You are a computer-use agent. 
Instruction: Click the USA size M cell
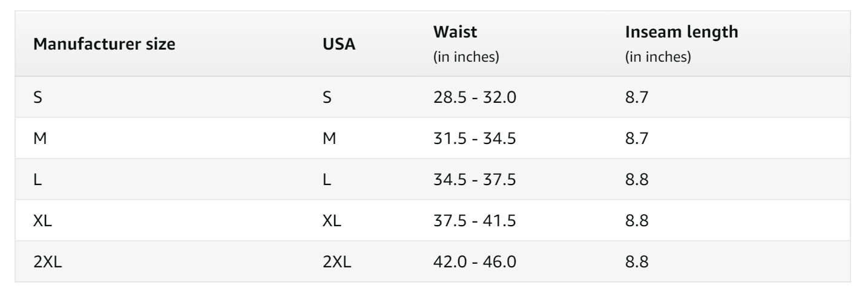[330, 139]
